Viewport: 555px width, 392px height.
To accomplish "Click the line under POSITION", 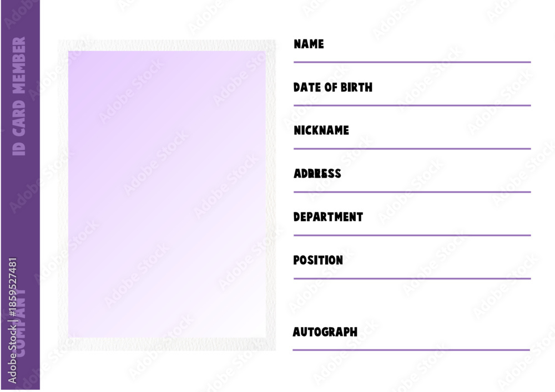I will click(x=412, y=278).
